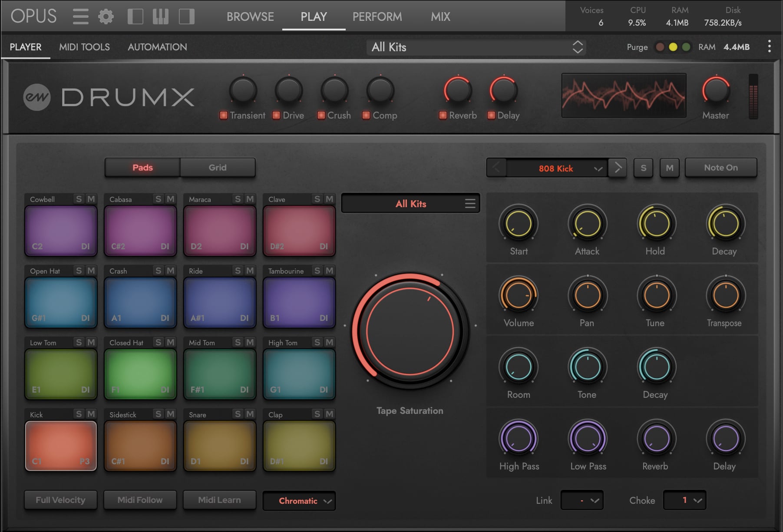Mute the Tambourine pad
Viewport: 783px width, 532px height.
(329, 271)
